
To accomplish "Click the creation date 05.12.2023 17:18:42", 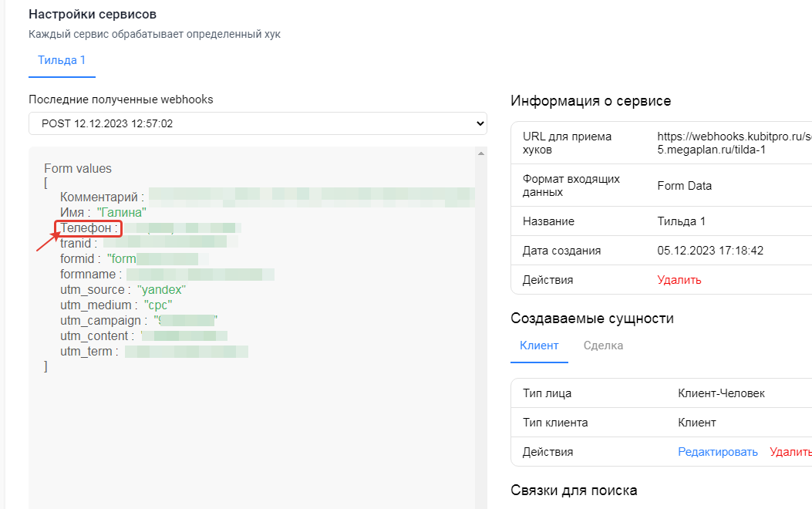I will point(712,251).
